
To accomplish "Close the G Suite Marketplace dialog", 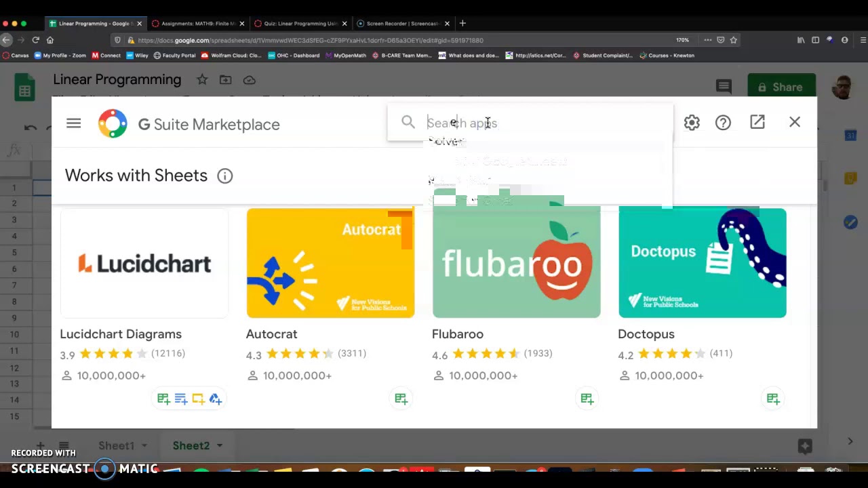I will point(795,122).
